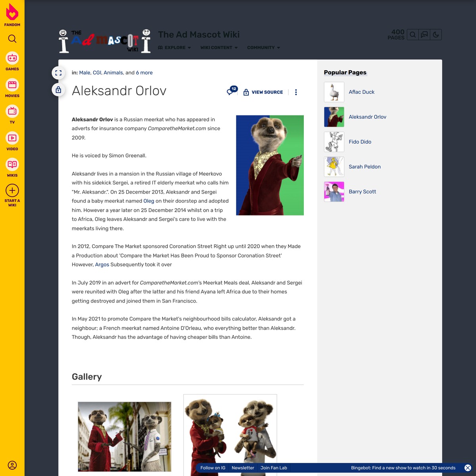
Task: Open the Community dropdown menu
Action: pos(263,48)
